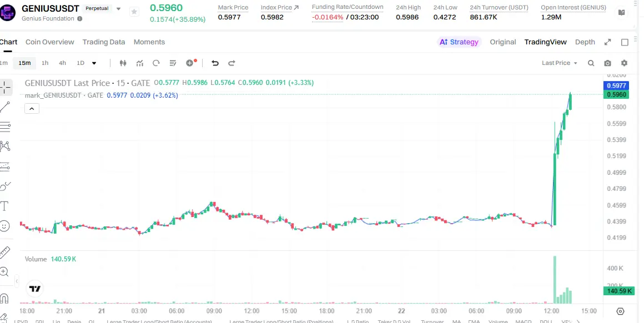
Task: Select the 1m timeframe
Action: [3, 63]
